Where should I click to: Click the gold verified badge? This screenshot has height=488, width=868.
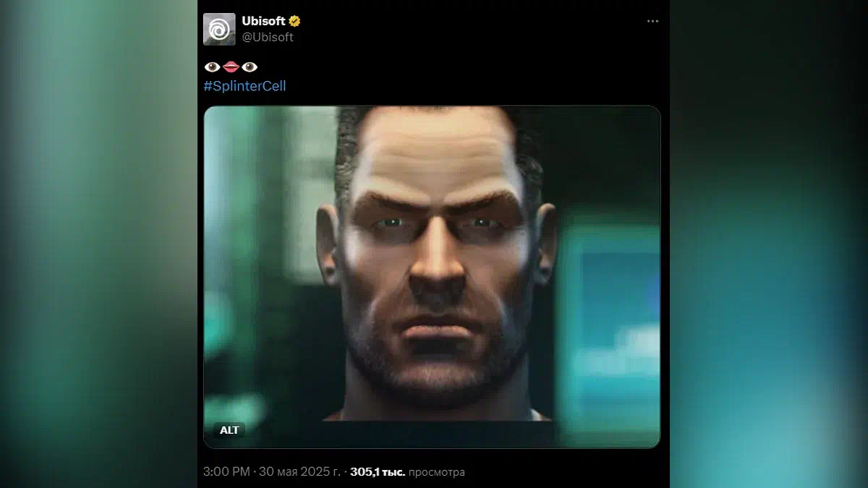[x=295, y=21]
